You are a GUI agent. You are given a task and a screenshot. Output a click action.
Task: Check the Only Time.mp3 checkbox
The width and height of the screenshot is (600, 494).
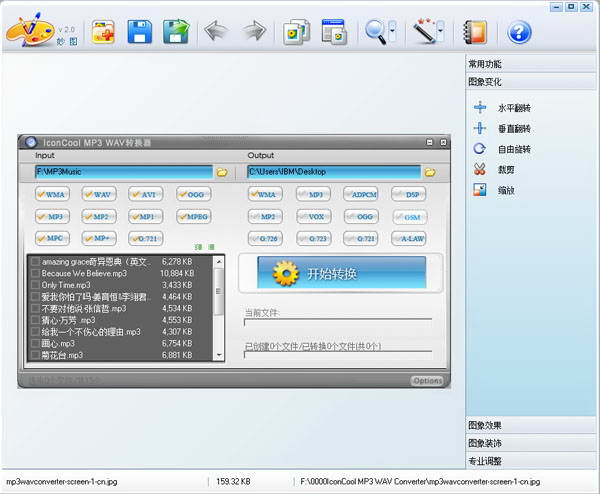[x=36, y=285]
